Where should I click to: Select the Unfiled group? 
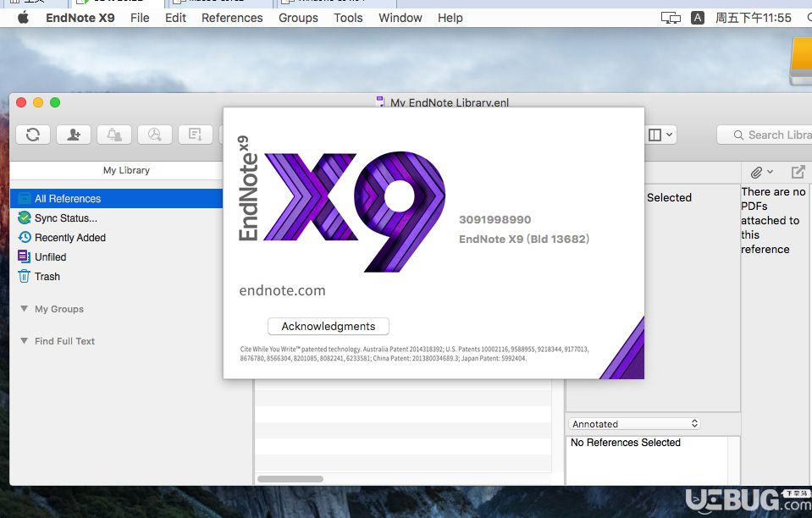click(x=50, y=256)
